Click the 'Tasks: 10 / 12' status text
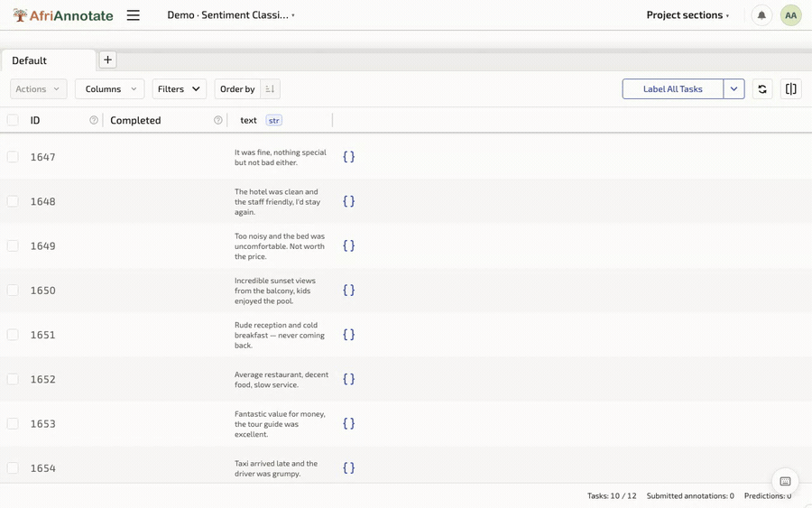This screenshot has width=812, height=508. click(x=612, y=495)
